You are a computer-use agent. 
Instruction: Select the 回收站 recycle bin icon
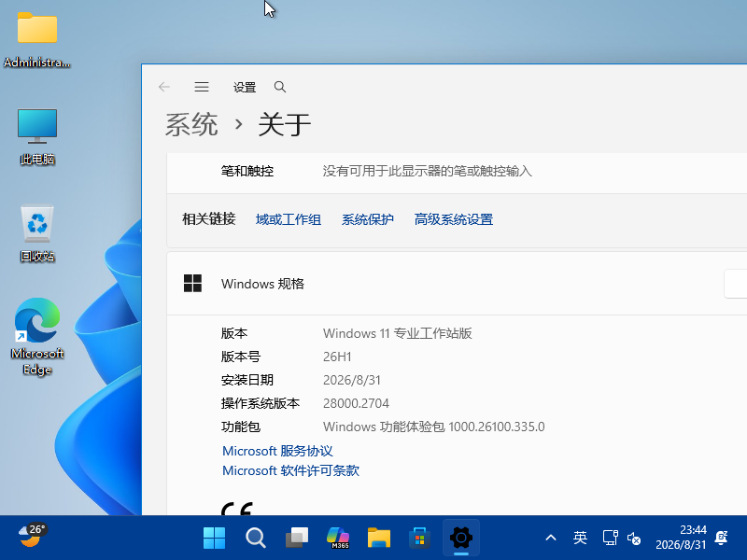[x=37, y=233]
